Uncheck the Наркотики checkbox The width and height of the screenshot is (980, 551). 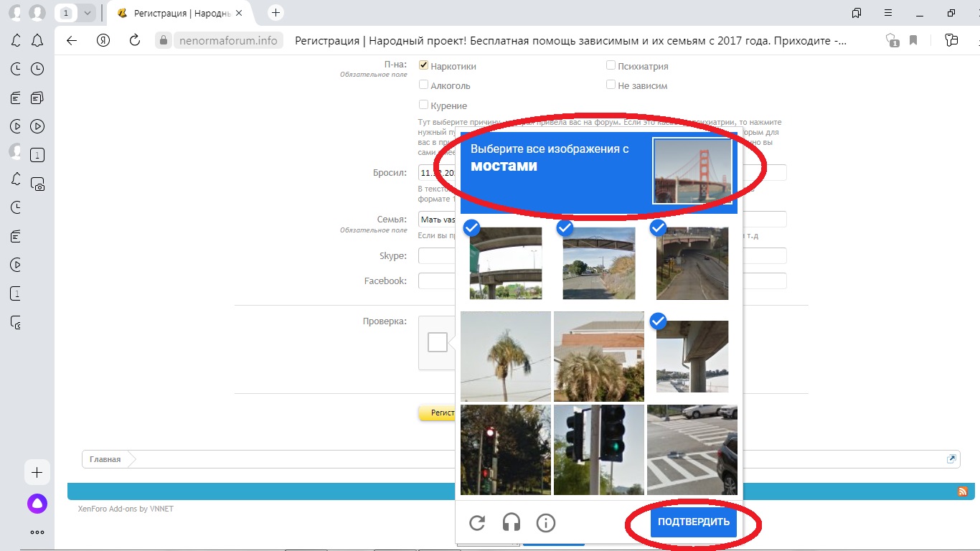coord(423,65)
